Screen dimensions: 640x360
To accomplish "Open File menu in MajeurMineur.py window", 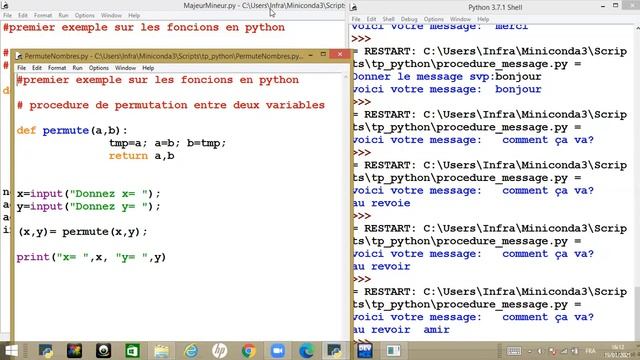I will click(x=7, y=15).
